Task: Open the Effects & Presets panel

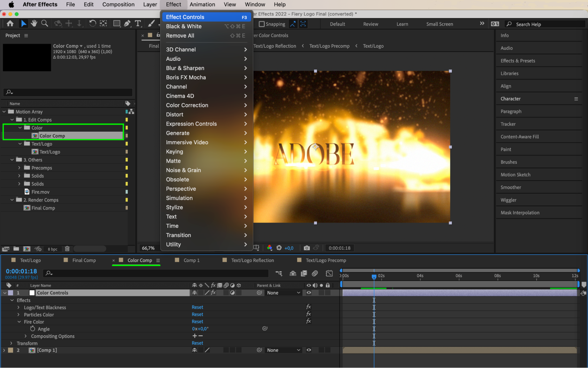Action: (518, 61)
